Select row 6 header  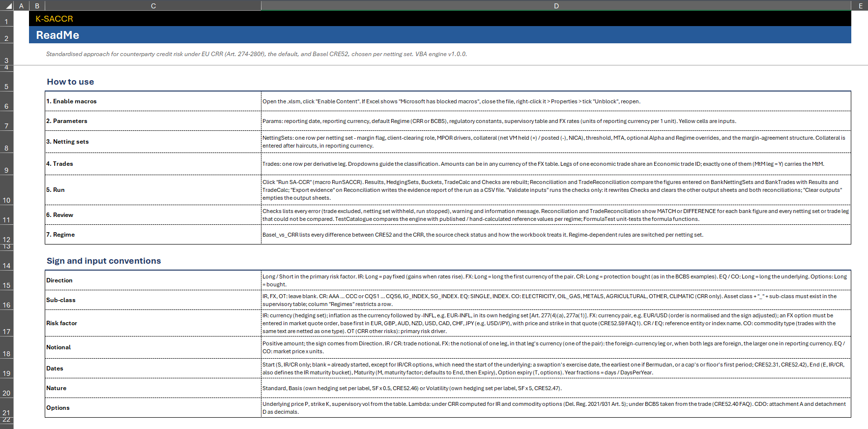point(6,101)
